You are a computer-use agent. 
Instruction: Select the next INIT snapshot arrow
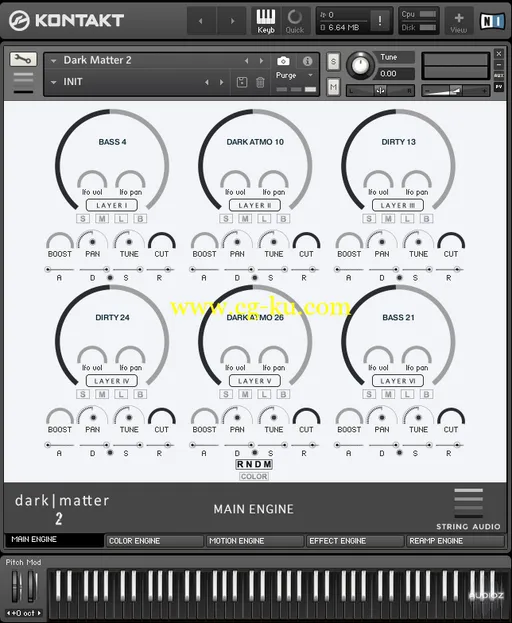(221, 82)
